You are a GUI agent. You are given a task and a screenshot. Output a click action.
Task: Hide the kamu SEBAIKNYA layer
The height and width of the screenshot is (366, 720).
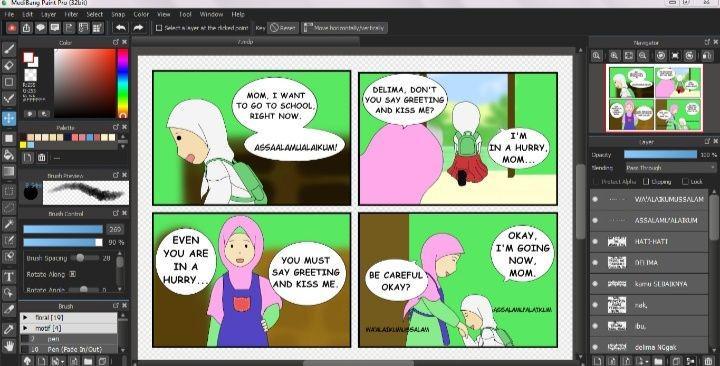coord(596,284)
